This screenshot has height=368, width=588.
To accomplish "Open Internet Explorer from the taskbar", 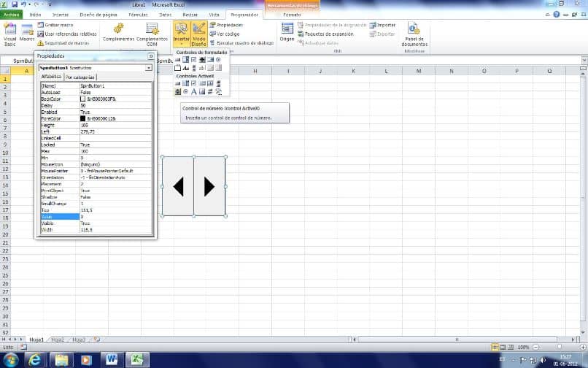I will tap(35, 360).
